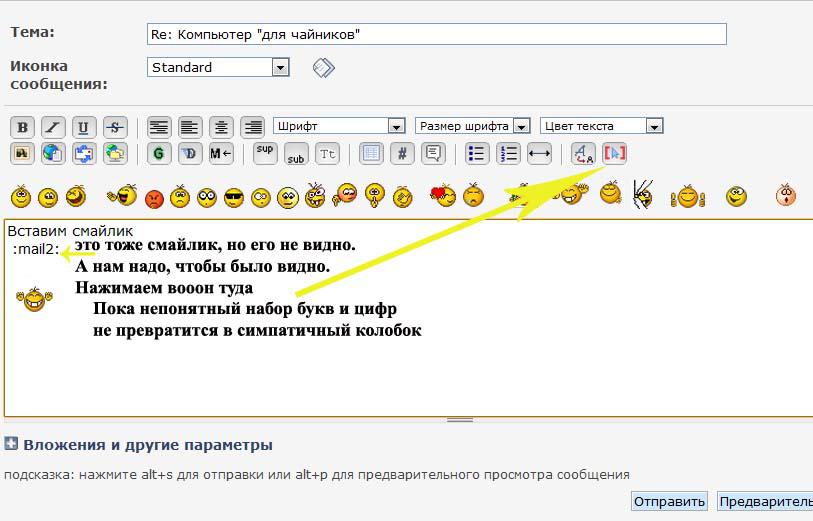Insert the peeking window-blinds emoticon
813x521 pixels.
[x=643, y=195]
